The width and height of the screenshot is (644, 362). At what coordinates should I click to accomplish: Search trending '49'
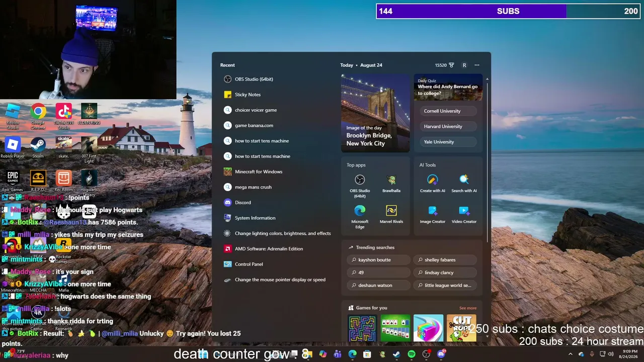pyautogui.click(x=378, y=273)
